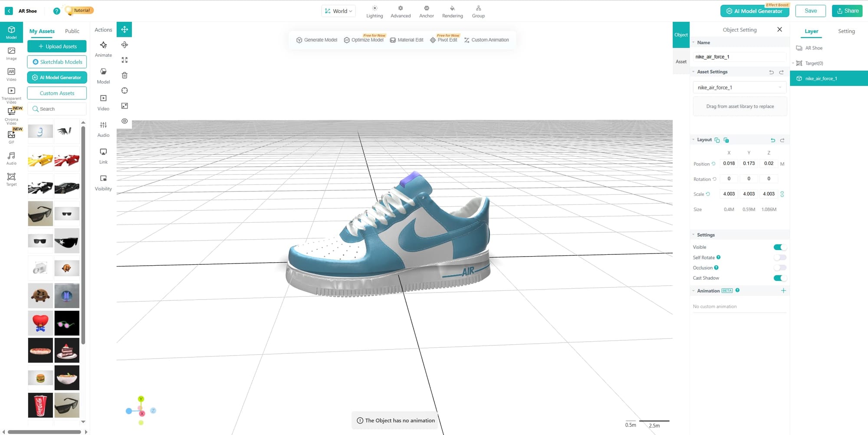Open the Group tool
Viewport: 868px width, 435px height.
click(x=478, y=12)
